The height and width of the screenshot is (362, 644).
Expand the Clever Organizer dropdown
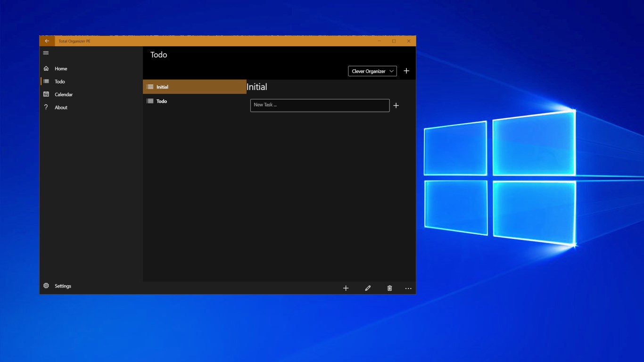pyautogui.click(x=372, y=71)
